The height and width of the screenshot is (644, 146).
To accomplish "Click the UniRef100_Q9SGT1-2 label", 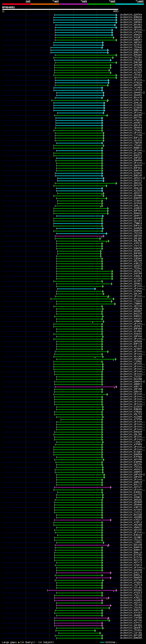I will tap(132, 178).
